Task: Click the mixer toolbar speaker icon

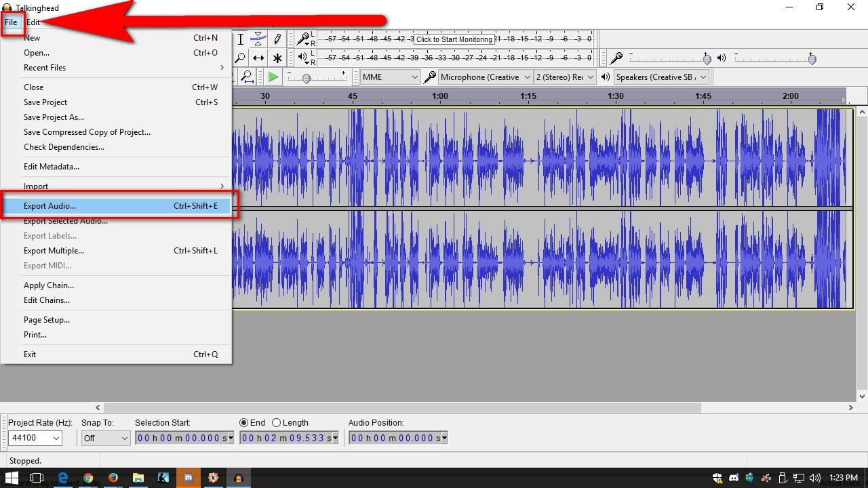Action: [x=722, y=58]
